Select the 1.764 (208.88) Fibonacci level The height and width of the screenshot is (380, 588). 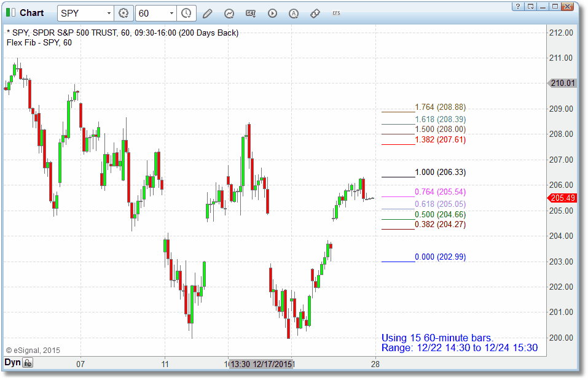(x=441, y=107)
